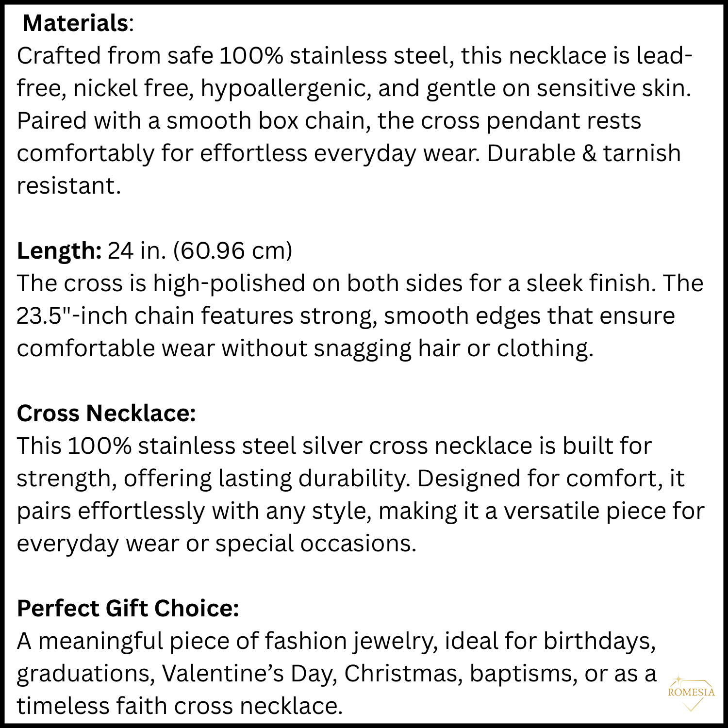Click the phrase "special occasions."
This screenshot has width=728, height=728.
[x=315, y=544]
